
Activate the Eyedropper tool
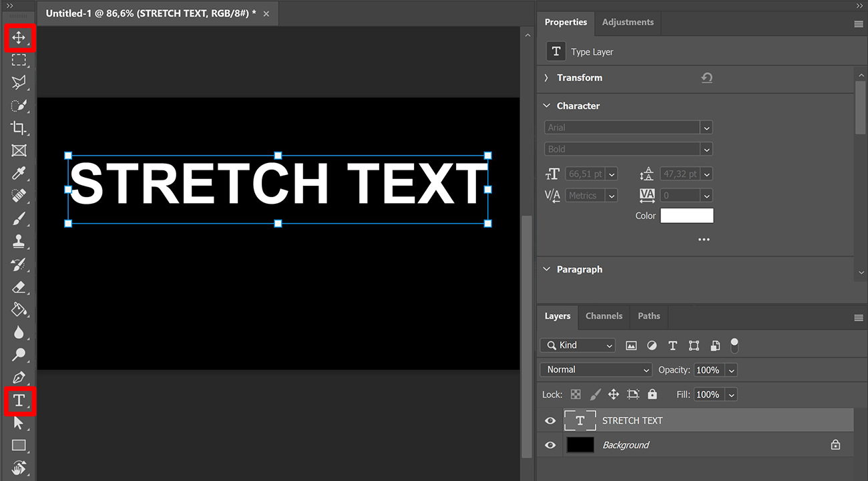19,173
